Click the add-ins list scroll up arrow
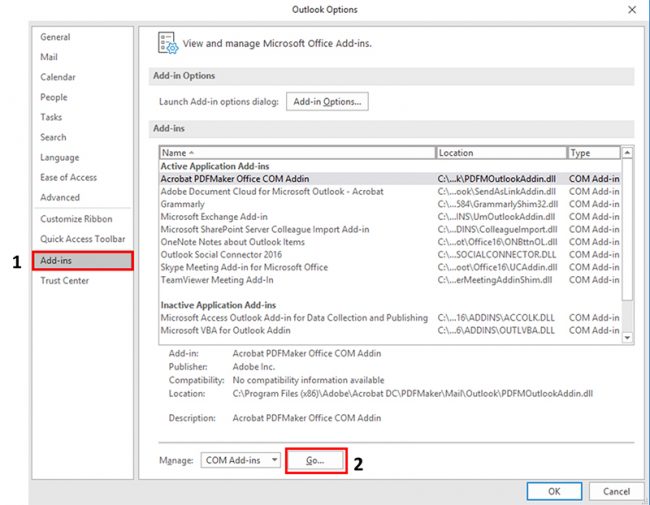The width and height of the screenshot is (650, 505). (x=627, y=153)
